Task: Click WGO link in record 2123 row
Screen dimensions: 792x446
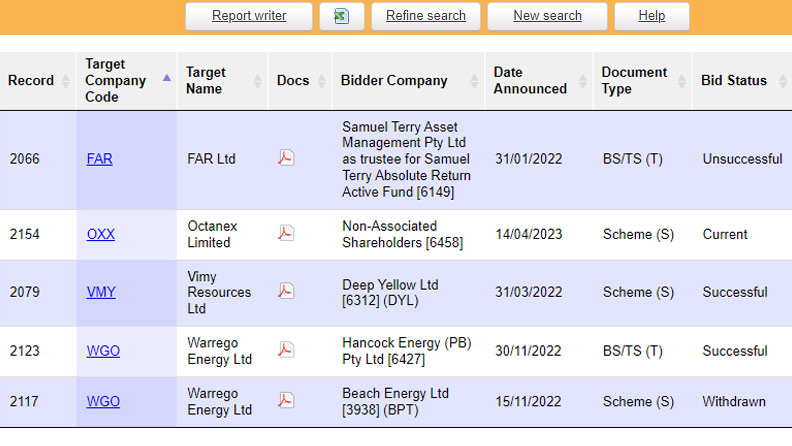Action: pos(103,351)
